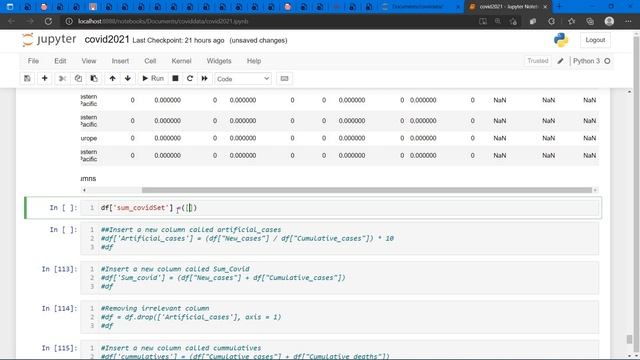Go forward in browser history
This screenshot has width=640, height=360.
[x=30, y=21]
